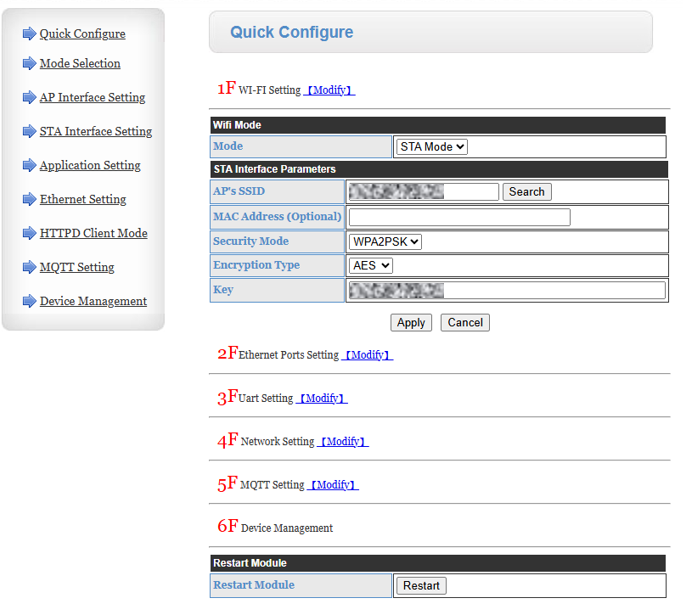Open AP Interface Setting page
The width and height of the screenshot is (683, 608).
pos(92,98)
